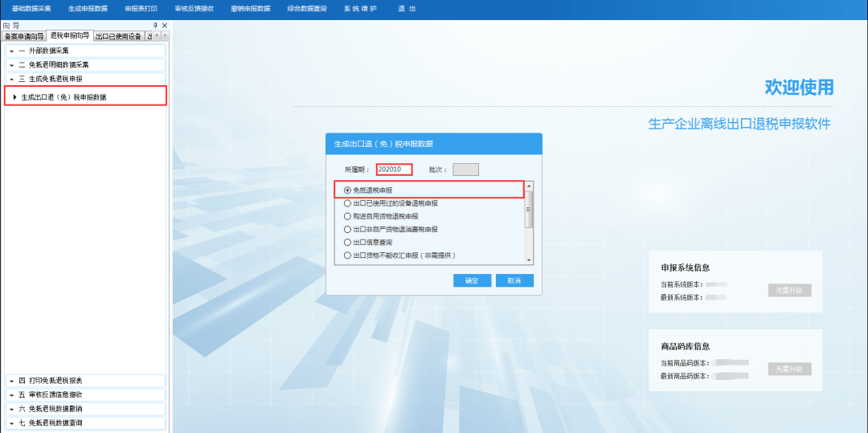Click scroll-down arrow in declaration type list
This screenshot has width=868, height=433.
529,259
